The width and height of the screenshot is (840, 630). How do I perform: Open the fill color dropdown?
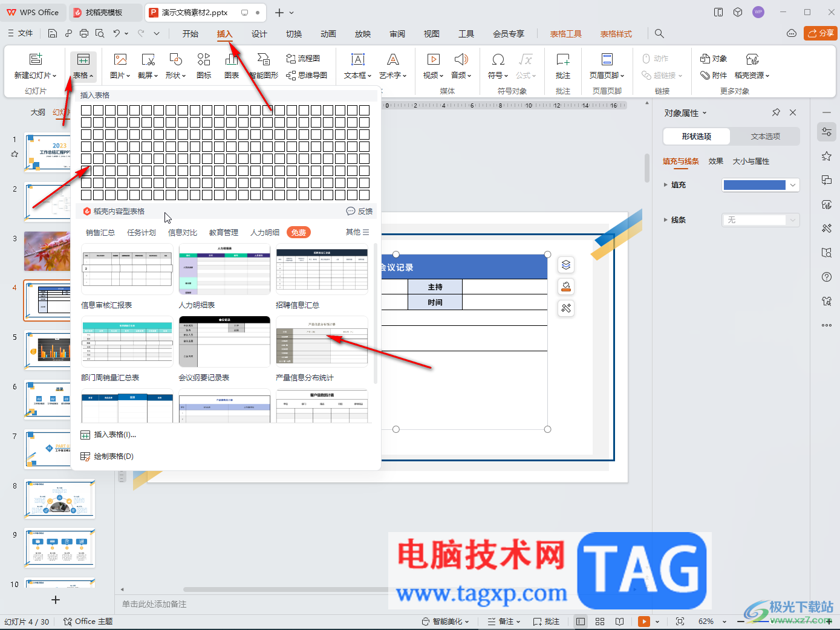pos(793,185)
